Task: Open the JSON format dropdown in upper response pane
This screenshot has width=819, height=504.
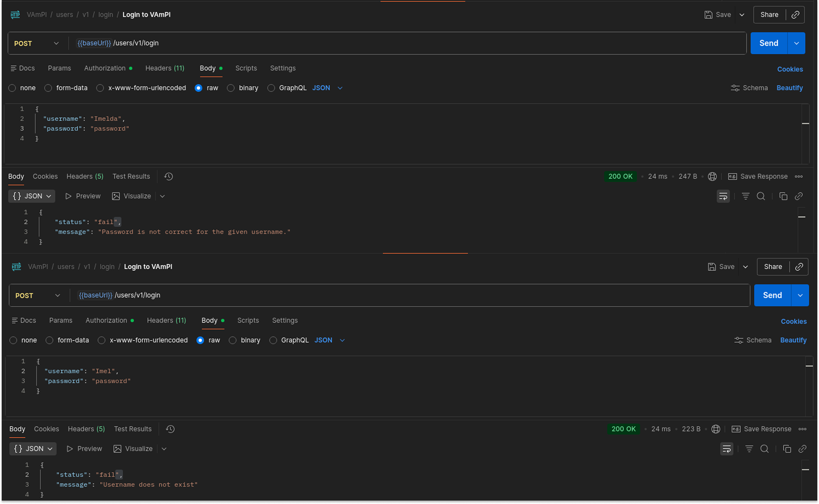Action: (32, 196)
